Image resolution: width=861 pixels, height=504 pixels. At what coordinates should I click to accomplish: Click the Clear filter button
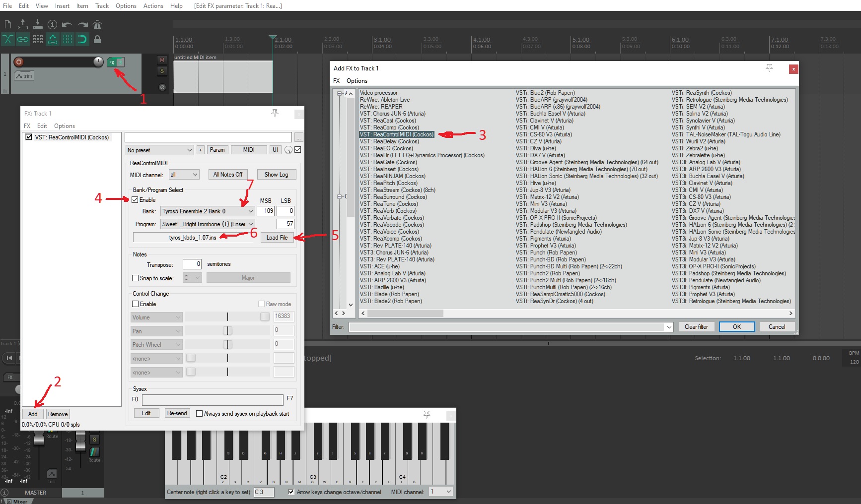696,327
